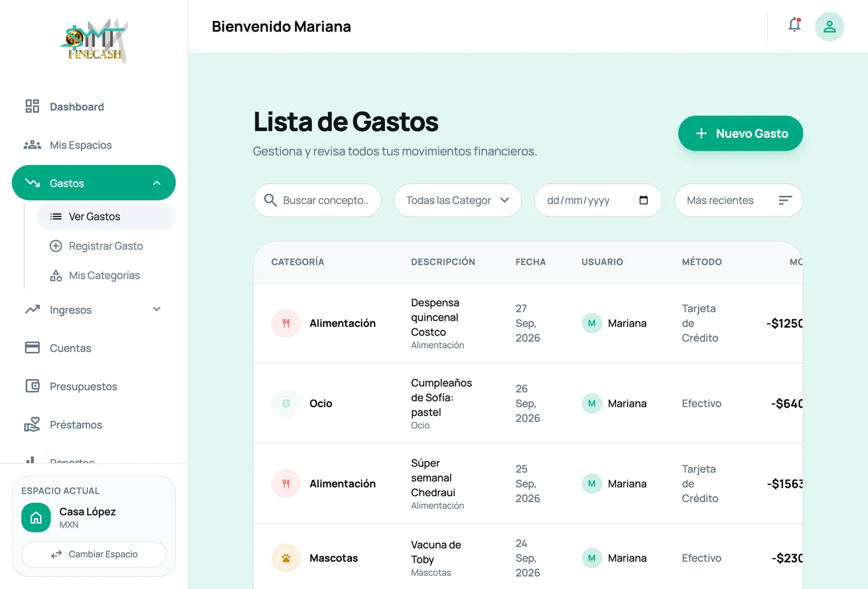This screenshot has height=589, width=868.
Task: Click the Mis Espacios people icon
Action: [33, 145]
